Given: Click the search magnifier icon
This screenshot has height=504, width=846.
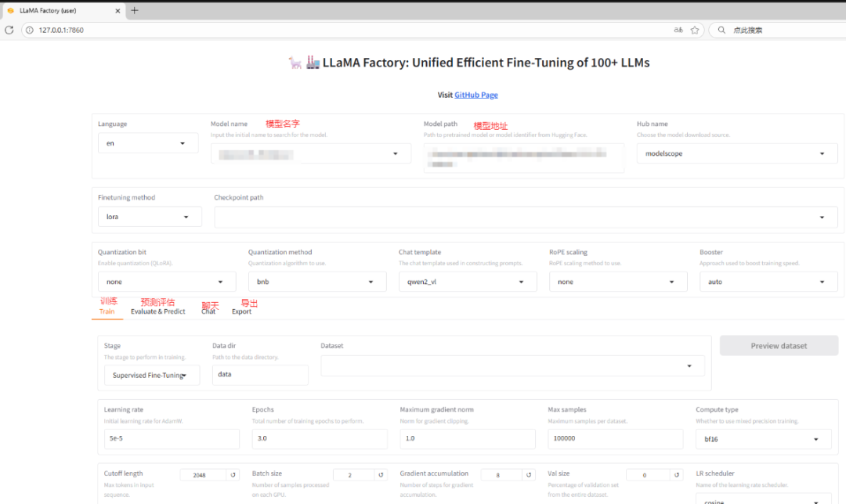Looking at the screenshot, I should coord(721,31).
